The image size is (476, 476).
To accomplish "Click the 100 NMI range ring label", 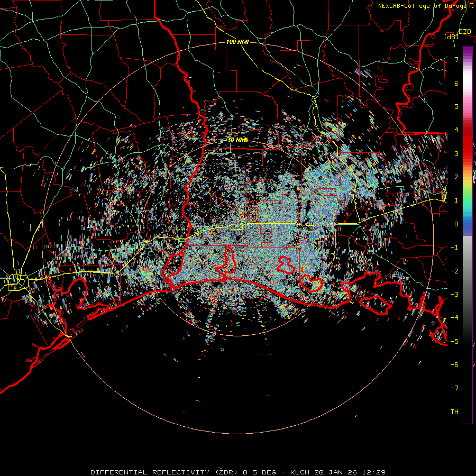I will pos(237,42).
